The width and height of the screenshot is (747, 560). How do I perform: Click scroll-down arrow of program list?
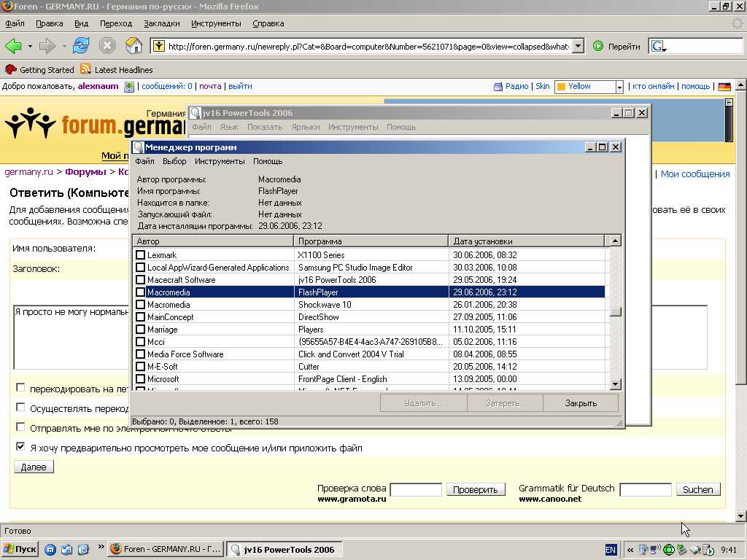click(x=615, y=384)
